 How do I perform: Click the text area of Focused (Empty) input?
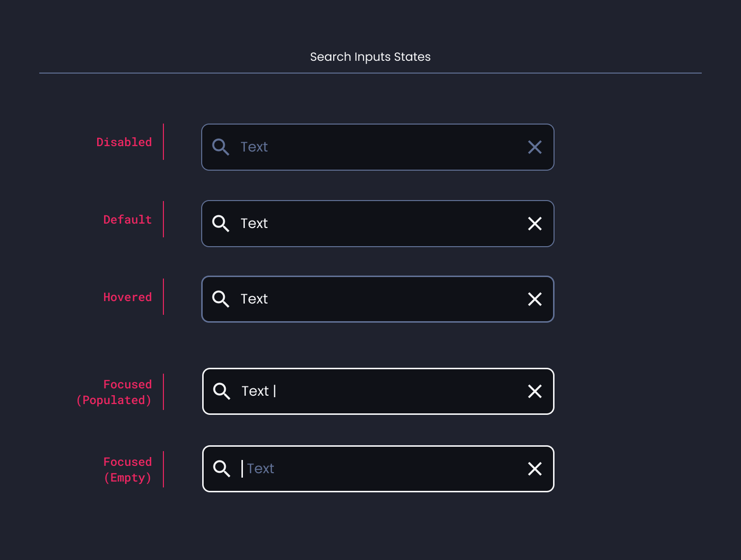(x=344, y=469)
